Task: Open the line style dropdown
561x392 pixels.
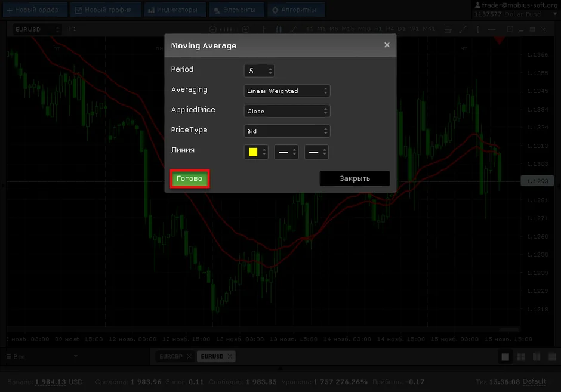Action: (286, 152)
